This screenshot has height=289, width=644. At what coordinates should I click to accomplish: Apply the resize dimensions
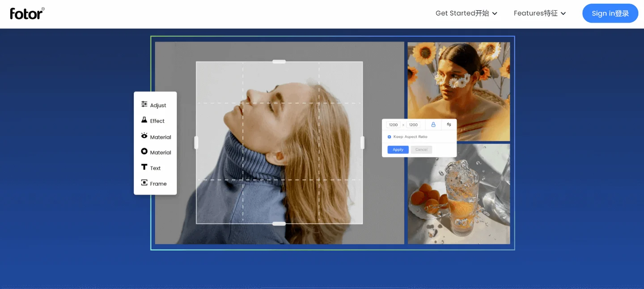click(x=398, y=149)
